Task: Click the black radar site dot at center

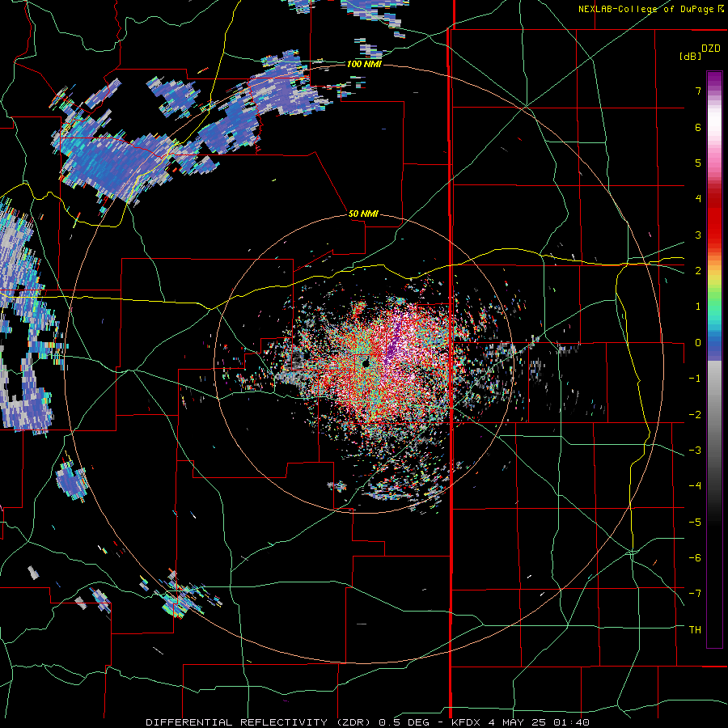Action: [x=366, y=364]
